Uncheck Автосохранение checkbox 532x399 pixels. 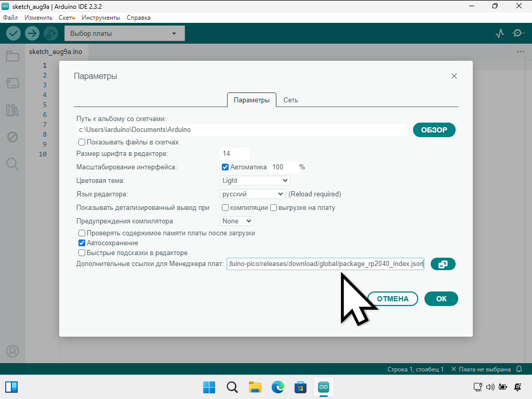point(82,243)
